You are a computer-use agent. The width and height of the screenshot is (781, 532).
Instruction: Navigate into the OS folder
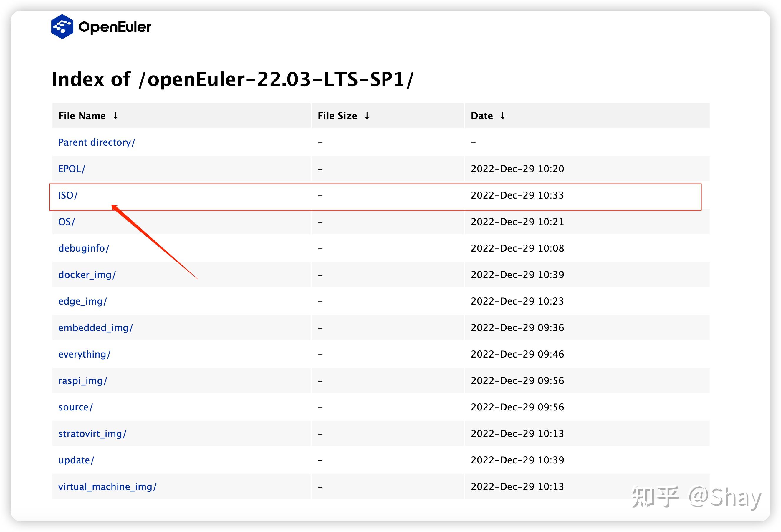(x=67, y=222)
